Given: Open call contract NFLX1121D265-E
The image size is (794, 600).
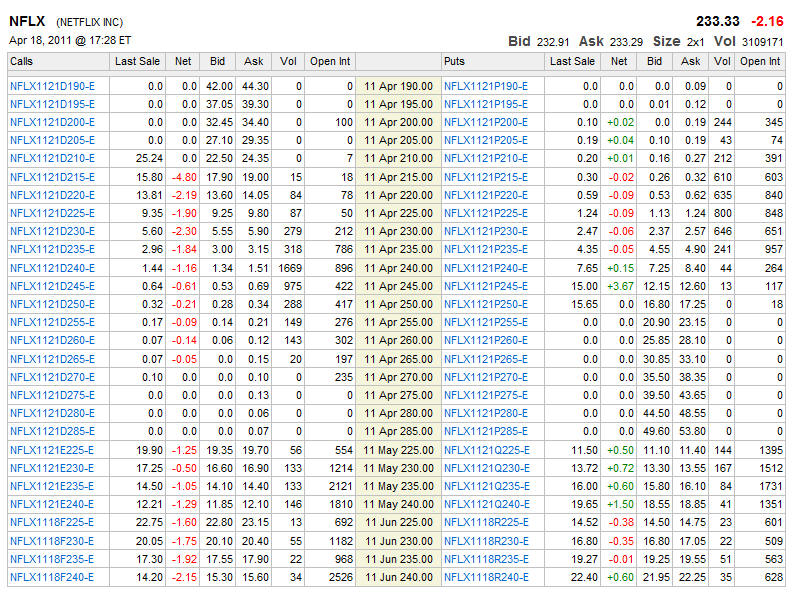Looking at the screenshot, I should click(x=52, y=359).
